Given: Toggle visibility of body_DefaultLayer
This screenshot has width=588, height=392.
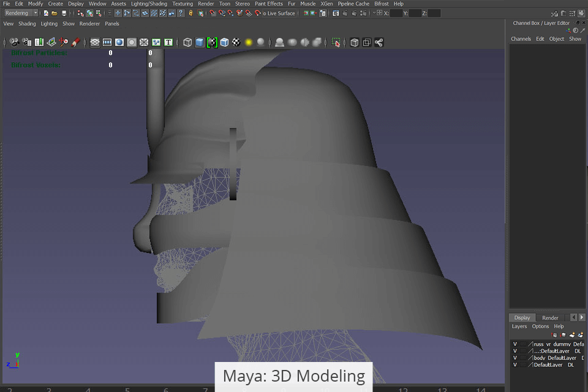Looking at the screenshot, I should pos(515,358).
